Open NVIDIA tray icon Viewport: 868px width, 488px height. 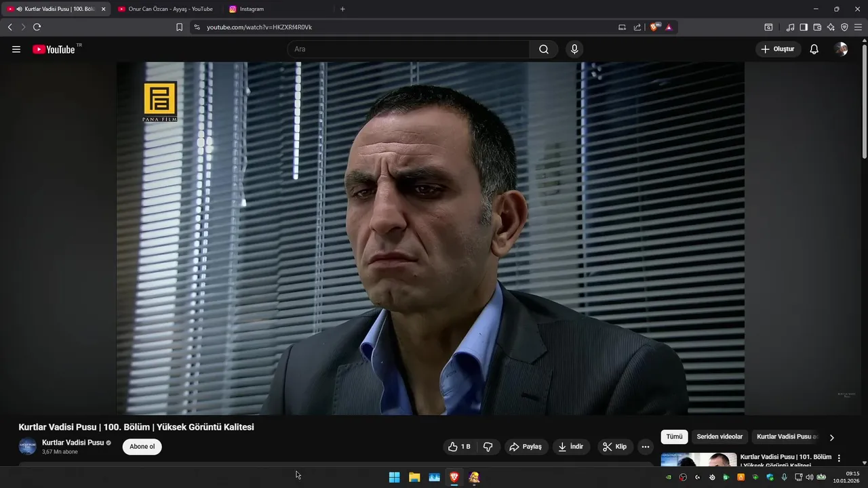click(x=669, y=477)
